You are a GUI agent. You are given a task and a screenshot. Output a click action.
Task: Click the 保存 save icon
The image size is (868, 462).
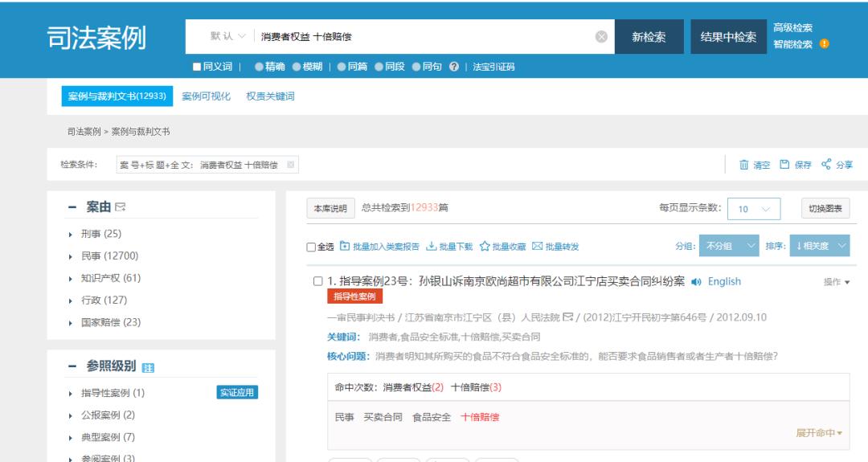[x=784, y=165]
